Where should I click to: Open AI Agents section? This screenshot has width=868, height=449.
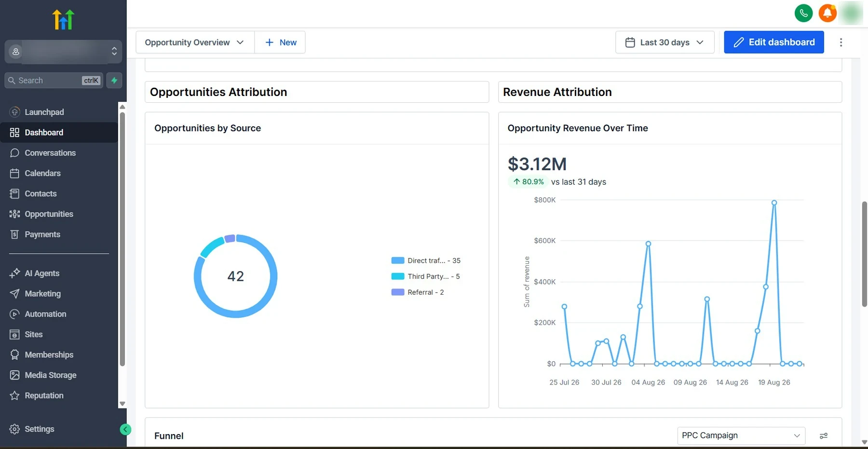point(59,273)
